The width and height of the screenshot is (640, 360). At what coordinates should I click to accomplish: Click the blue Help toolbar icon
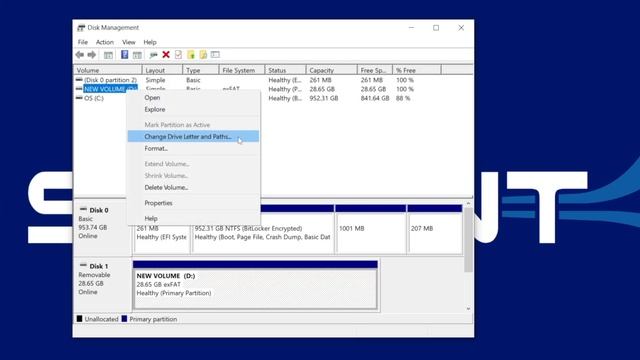[x=124, y=55]
